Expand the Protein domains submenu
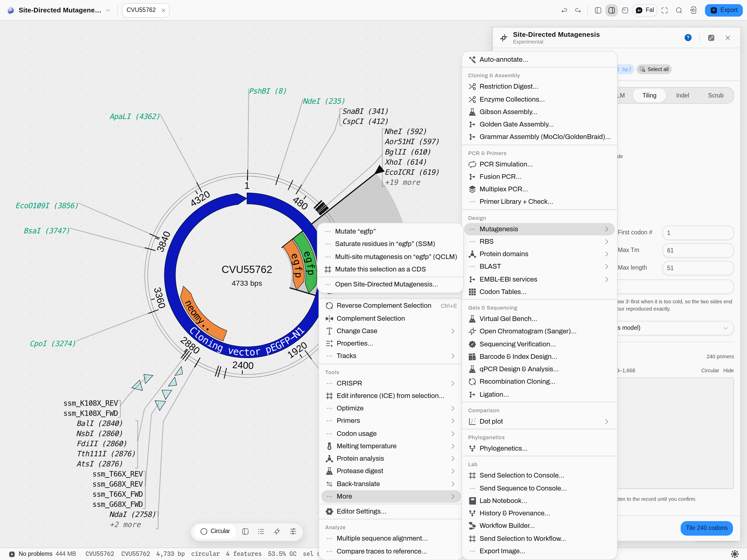The image size is (747, 560). [539, 254]
